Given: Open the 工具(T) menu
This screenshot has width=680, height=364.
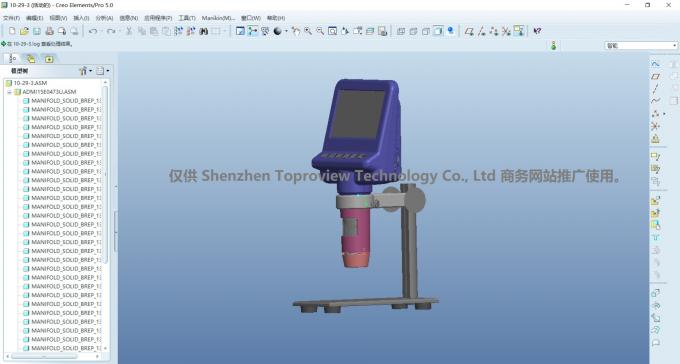Looking at the screenshot, I should pos(187,18).
